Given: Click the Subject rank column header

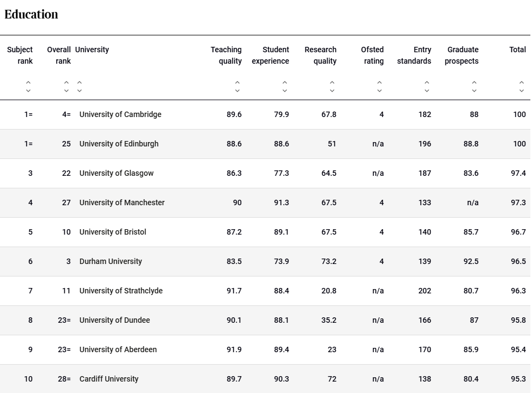Looking at the screenshot, I should point(20,56).
